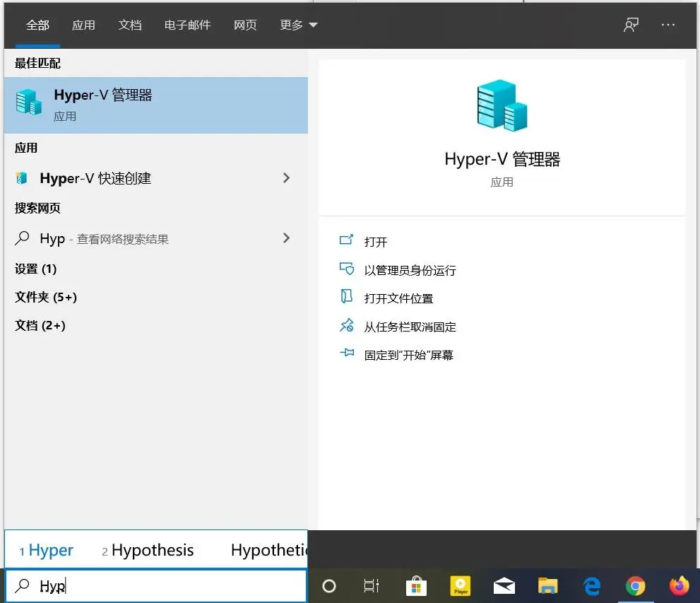Expand the 文档 (2+) category
Screen dimensions: 700x603
(x=40, y=325)
